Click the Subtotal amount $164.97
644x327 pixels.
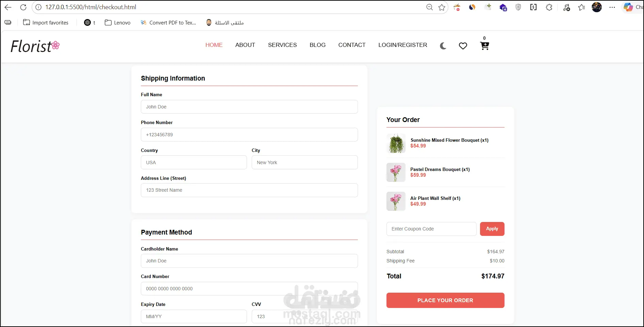click(x=496, y=252)
